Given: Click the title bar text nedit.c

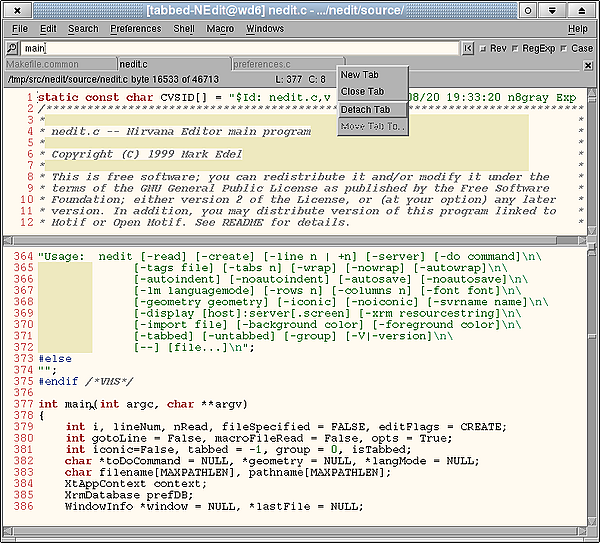Looking at the screenshot, I should (288, 11).
